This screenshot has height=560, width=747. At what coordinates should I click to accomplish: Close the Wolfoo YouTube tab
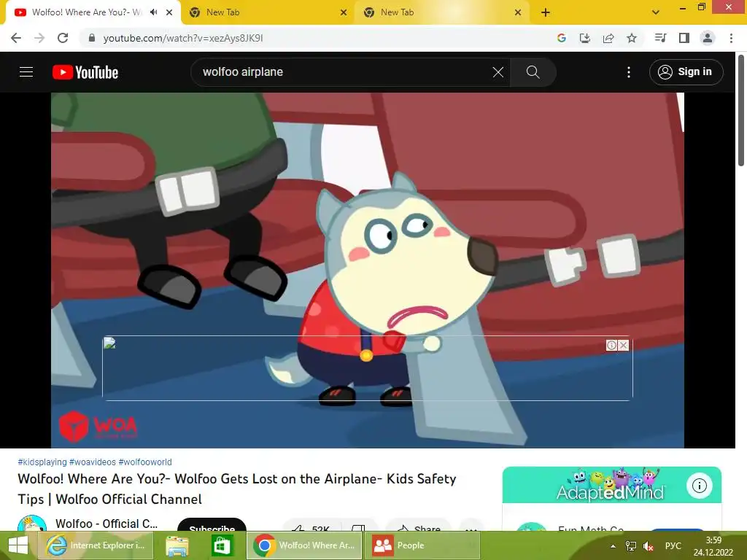(x=169, y=12)
